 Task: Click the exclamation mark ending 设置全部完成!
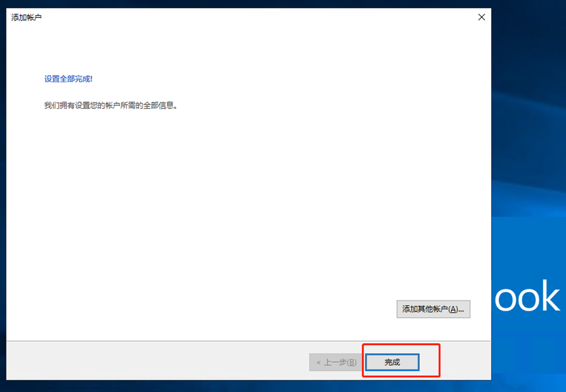91,79
